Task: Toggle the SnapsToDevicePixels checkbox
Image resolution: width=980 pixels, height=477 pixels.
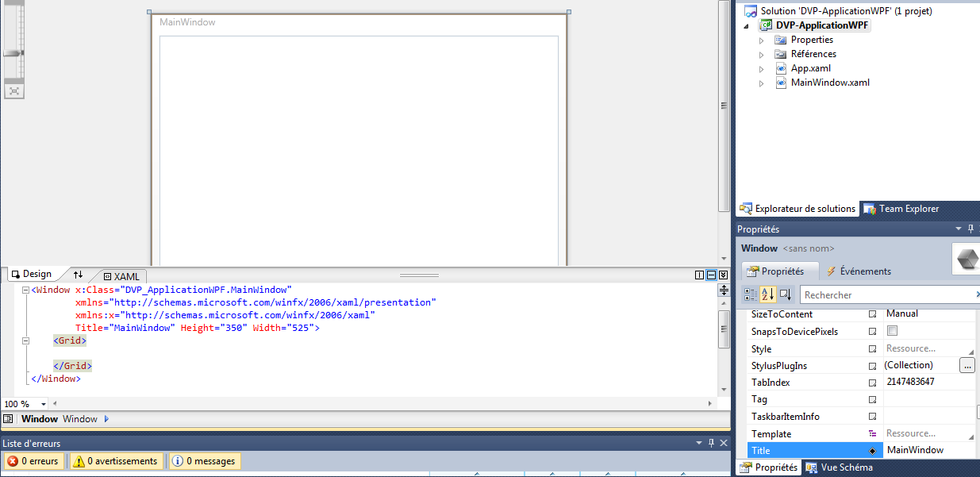Action: [x=892, y=331]
